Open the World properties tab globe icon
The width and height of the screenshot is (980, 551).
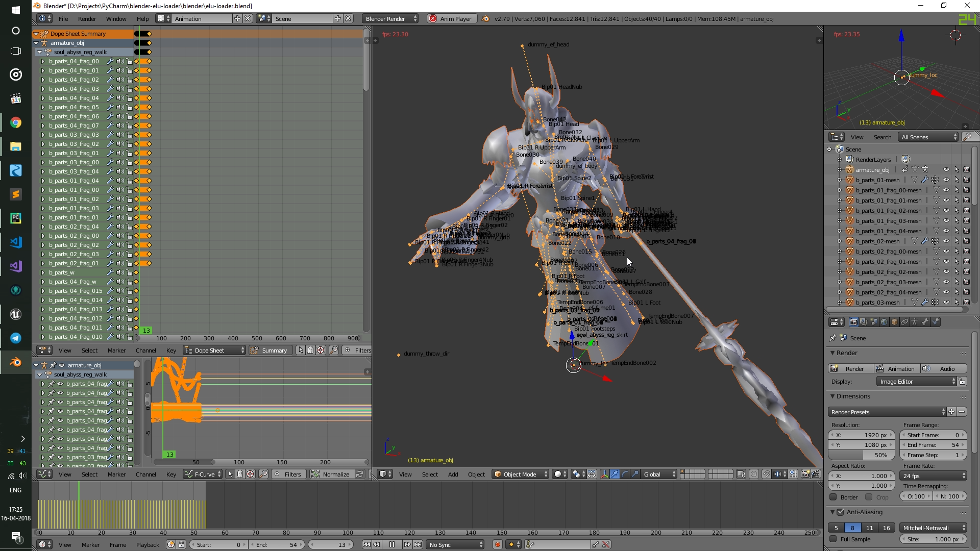[x=884, y=322]
